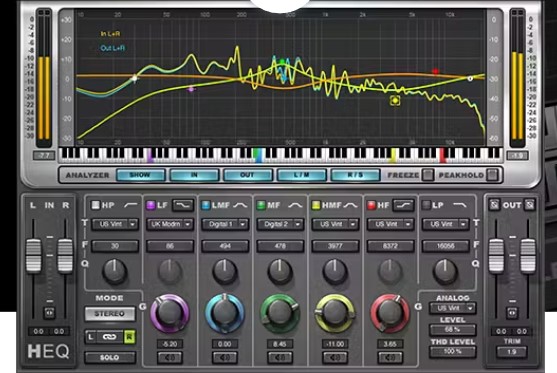The image size is (557, 373).
Task: Solo the HF band with its speaker icon
Action: coord(390,358)
